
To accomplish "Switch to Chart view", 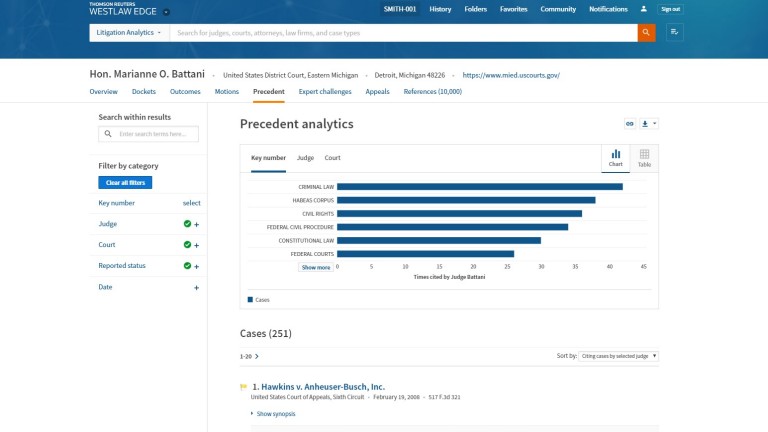I will (x=616, y=157).
